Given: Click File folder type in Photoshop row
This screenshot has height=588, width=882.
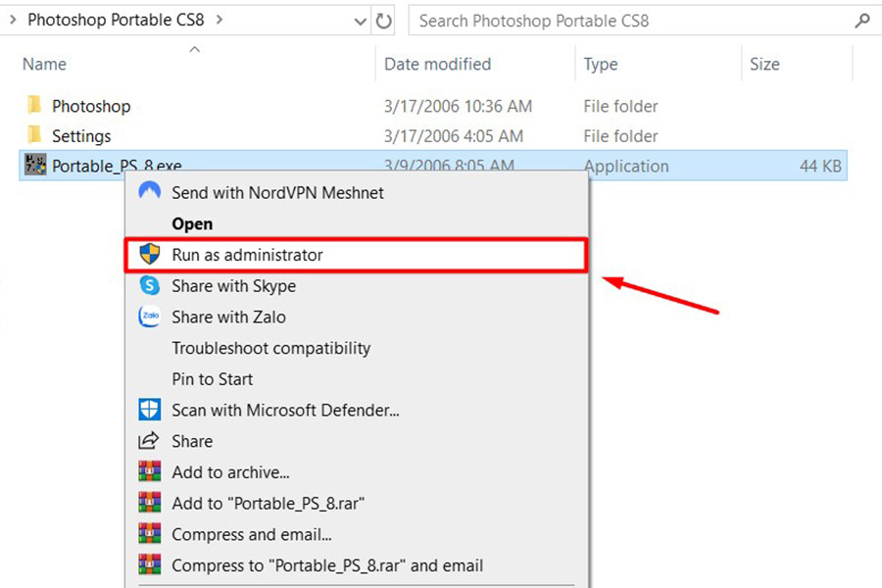Looking at the screenshot, I should coord(620,107).
